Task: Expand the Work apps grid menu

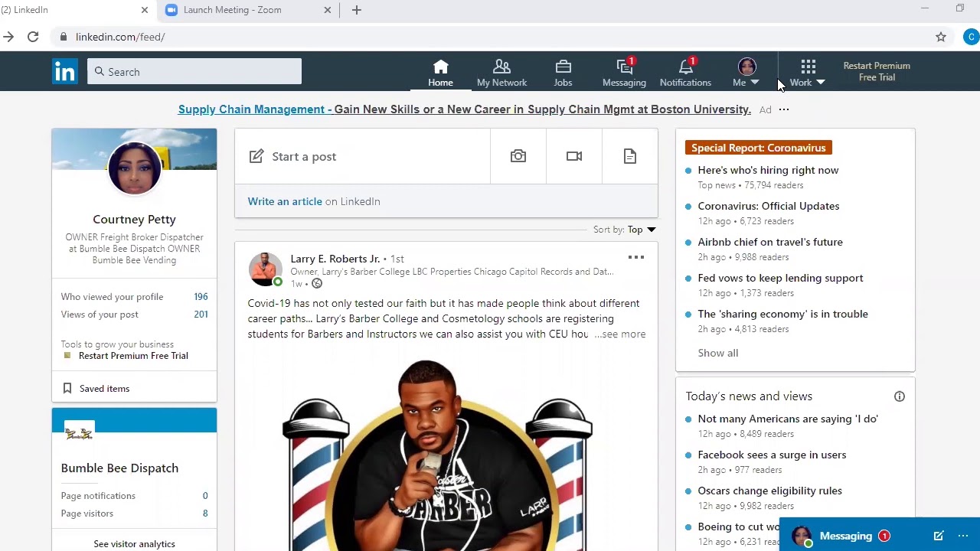Action: point(808,73)
